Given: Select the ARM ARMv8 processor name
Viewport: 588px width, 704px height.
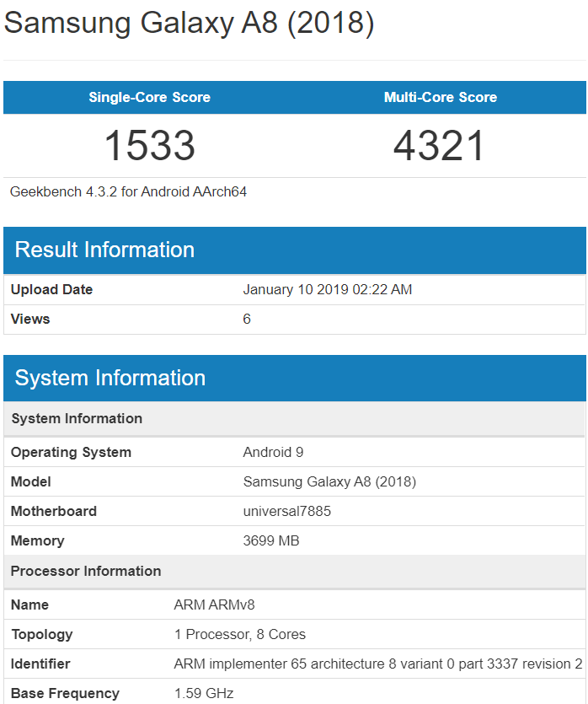Looking at the screenshot, I should 214,605.
